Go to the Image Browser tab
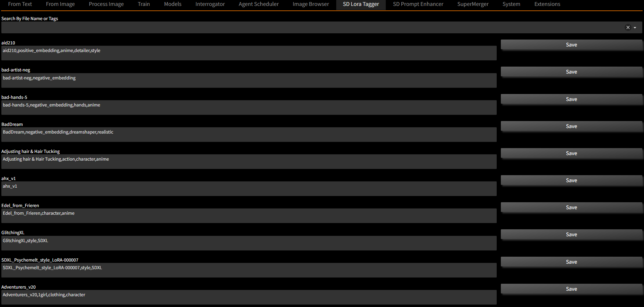 click(311, 4)
